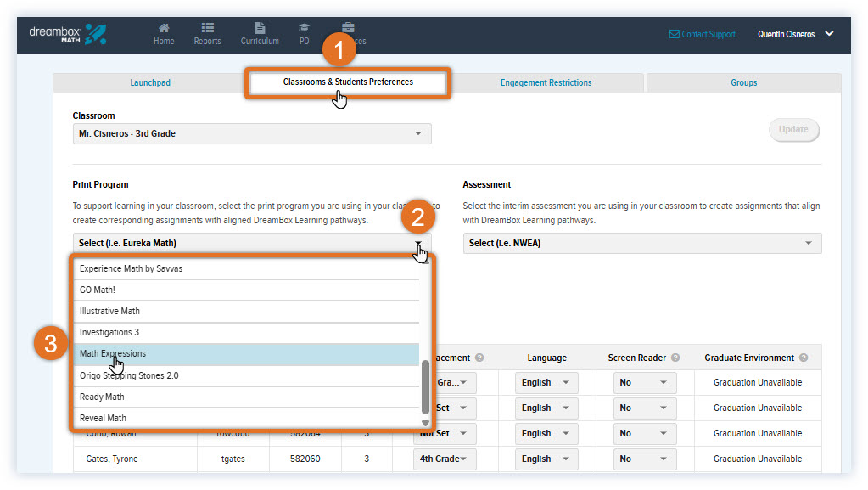Click the Graduate Environment help icon
The width and height of the screenshot is (868, 490).
click(x=804, y=358)
